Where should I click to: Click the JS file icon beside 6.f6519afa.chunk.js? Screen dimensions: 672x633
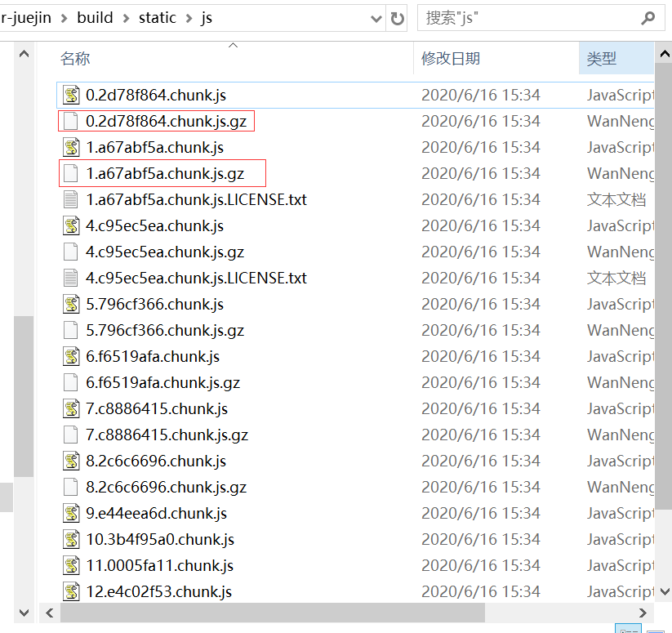point(71,356)
